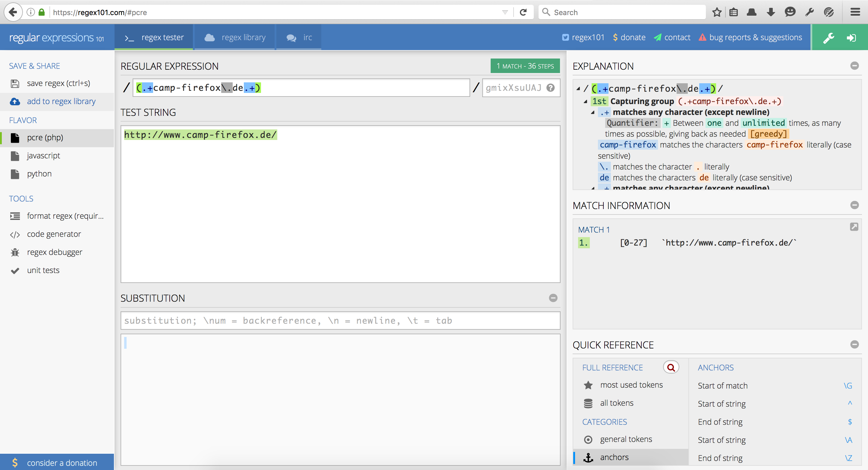Viewport: 868px width, 470px height.
Task: Open the regex debugger bug icon
Action: click(15, 252)
